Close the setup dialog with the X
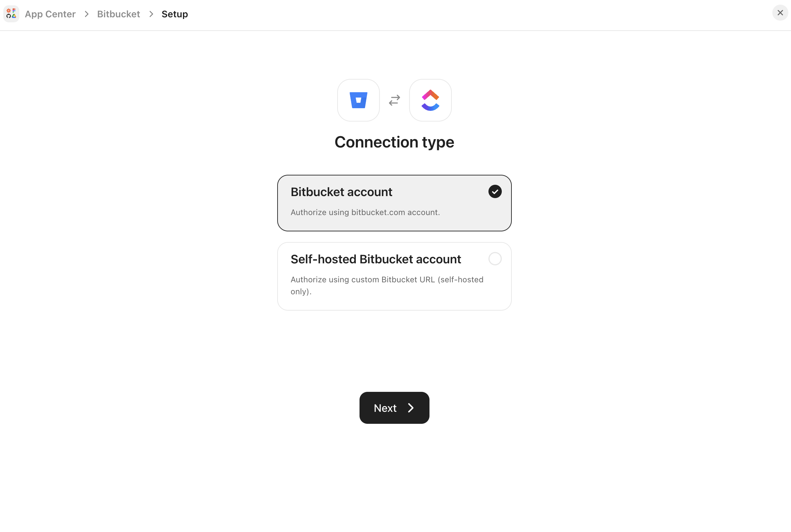791x532 pixels. click(x=780, y=13)
